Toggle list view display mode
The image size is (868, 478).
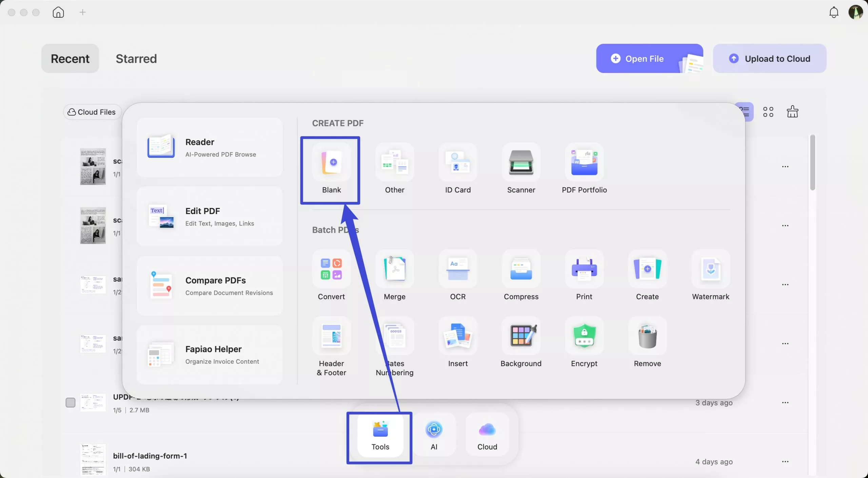pos(745,111)
